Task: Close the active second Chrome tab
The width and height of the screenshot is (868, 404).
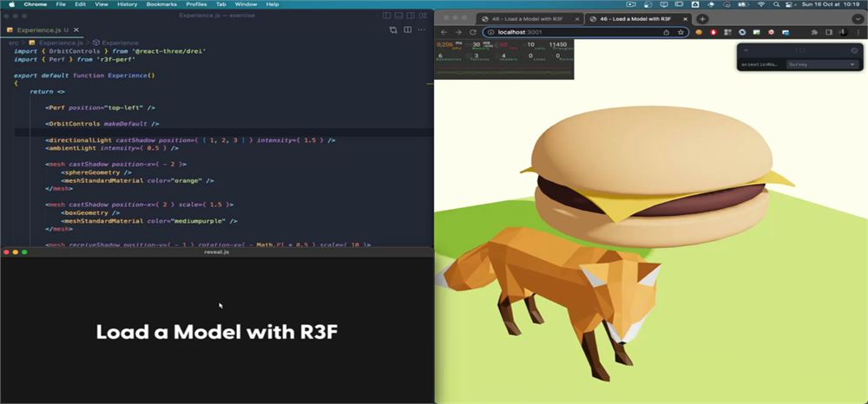Action: 686,19
